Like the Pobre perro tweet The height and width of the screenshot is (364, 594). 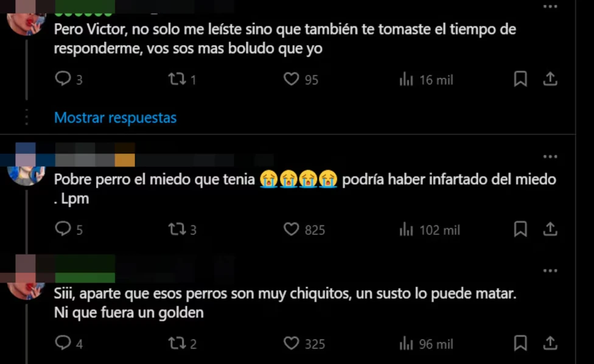pyautogui.click(x=292, y=229)
